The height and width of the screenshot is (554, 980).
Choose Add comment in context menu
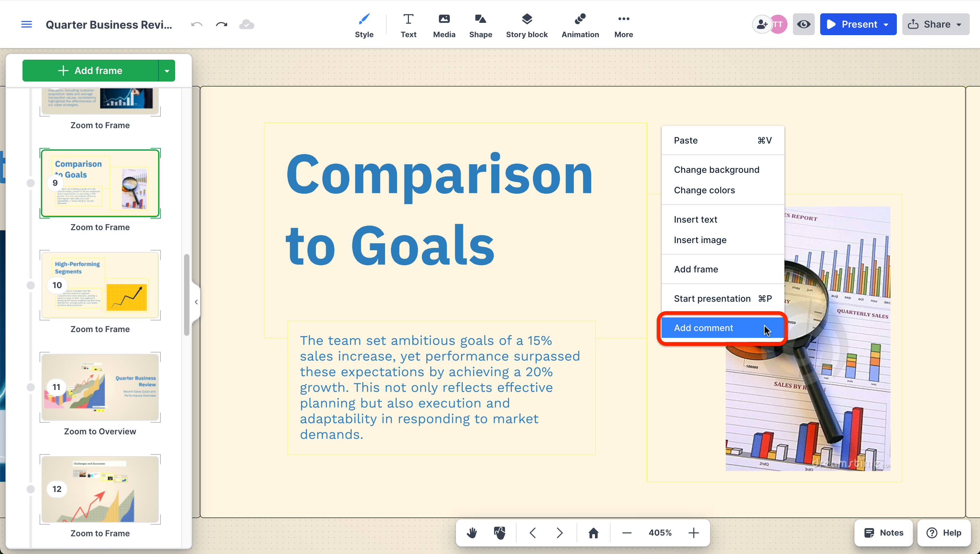(723, 328)
